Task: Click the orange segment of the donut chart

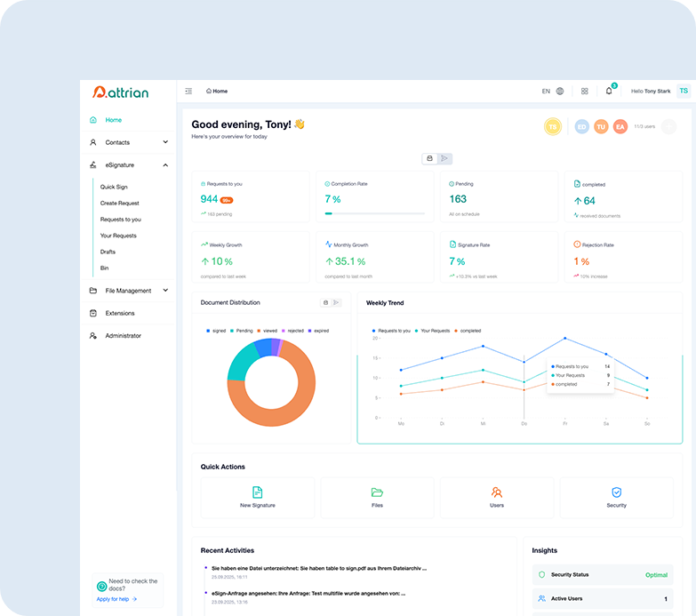Action: pos(283,417)
